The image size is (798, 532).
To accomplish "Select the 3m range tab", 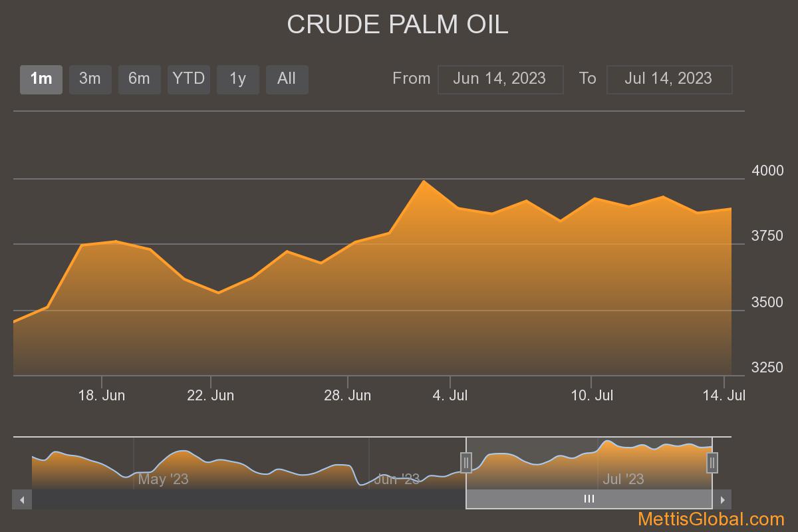I will click(90, 79).
